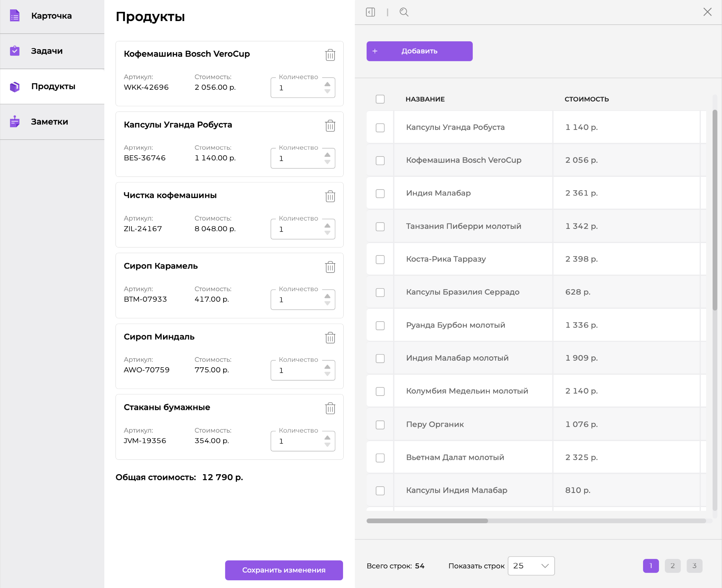Click the Добавить button
Viewport: 722px width, 588px height.
pos(419,51)
